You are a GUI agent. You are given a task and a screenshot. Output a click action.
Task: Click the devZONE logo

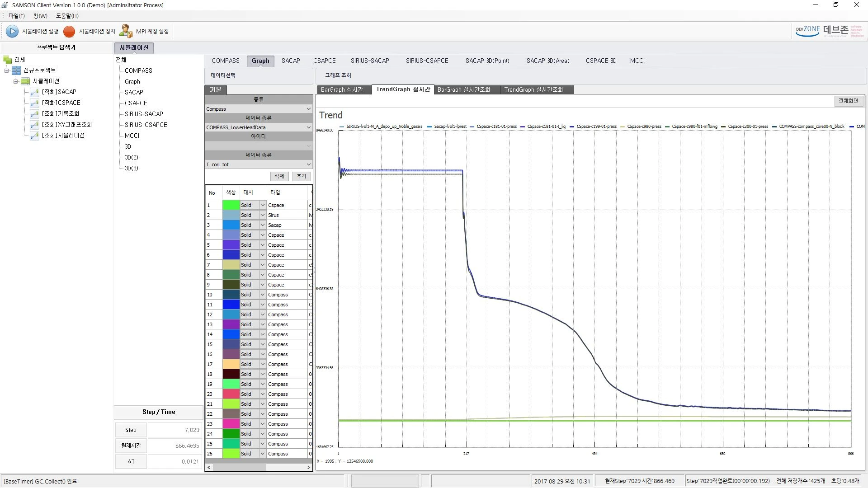coord(830,31)
